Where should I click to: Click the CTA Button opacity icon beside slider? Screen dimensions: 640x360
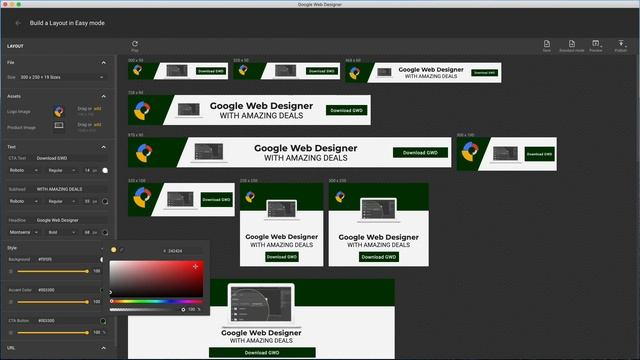coord(11,333)
